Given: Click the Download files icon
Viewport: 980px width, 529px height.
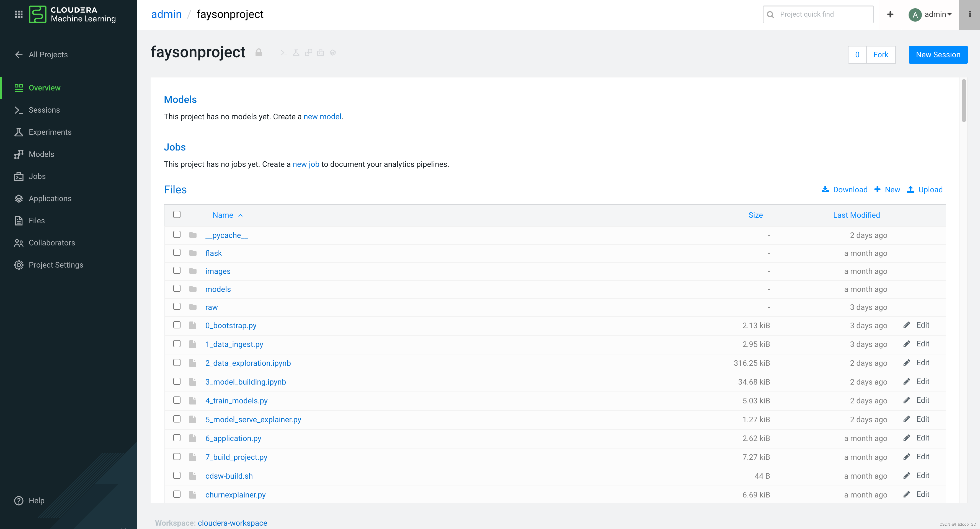Looking at the screenshot, I should [x=825, y=190].
